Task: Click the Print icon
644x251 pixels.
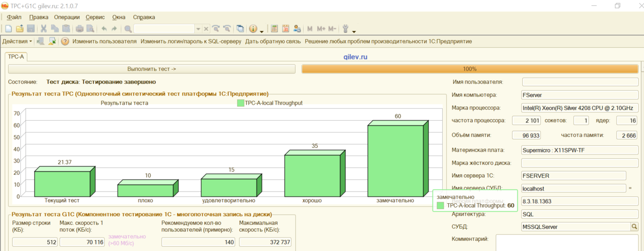Action: [79, 28]
